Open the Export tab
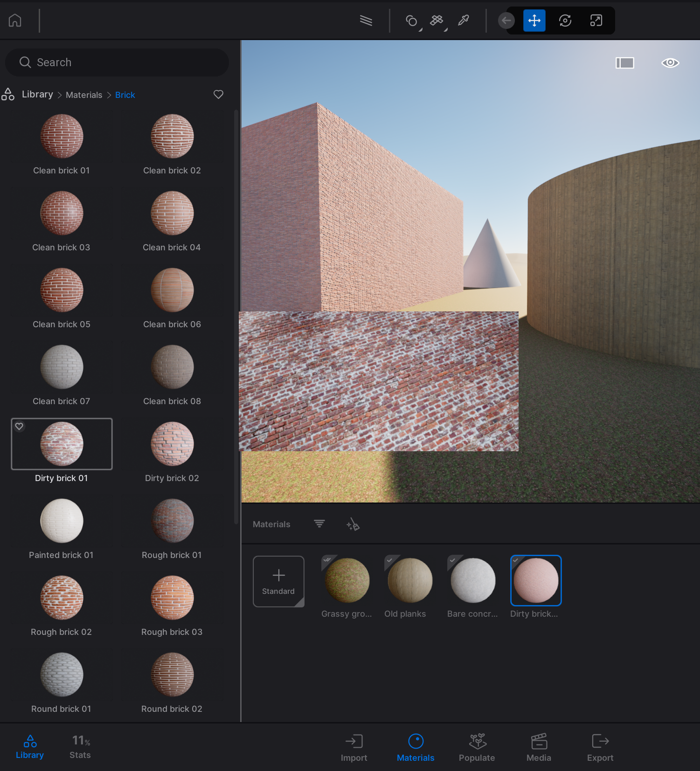 600,747
